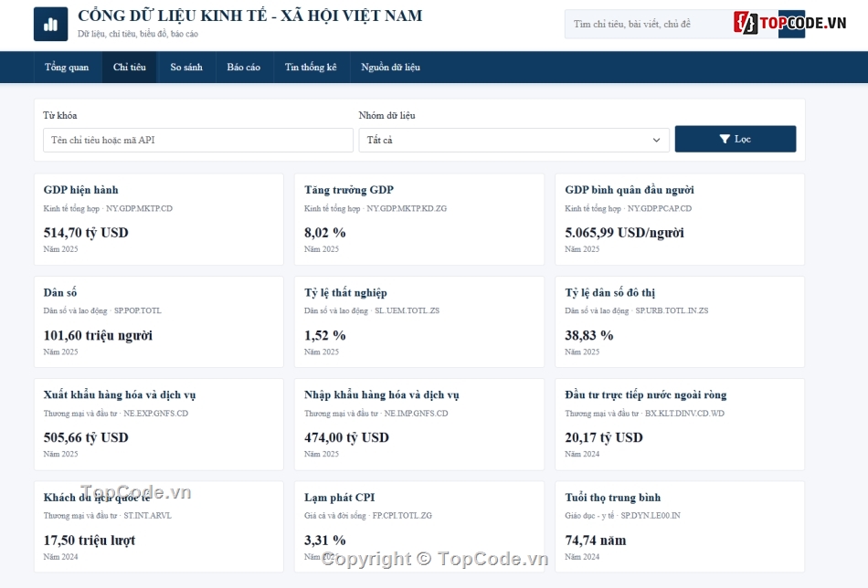This screenshot has height=588, width=868.
Task: Click the site tagline under the title
Action: click(x=138, y=34)
